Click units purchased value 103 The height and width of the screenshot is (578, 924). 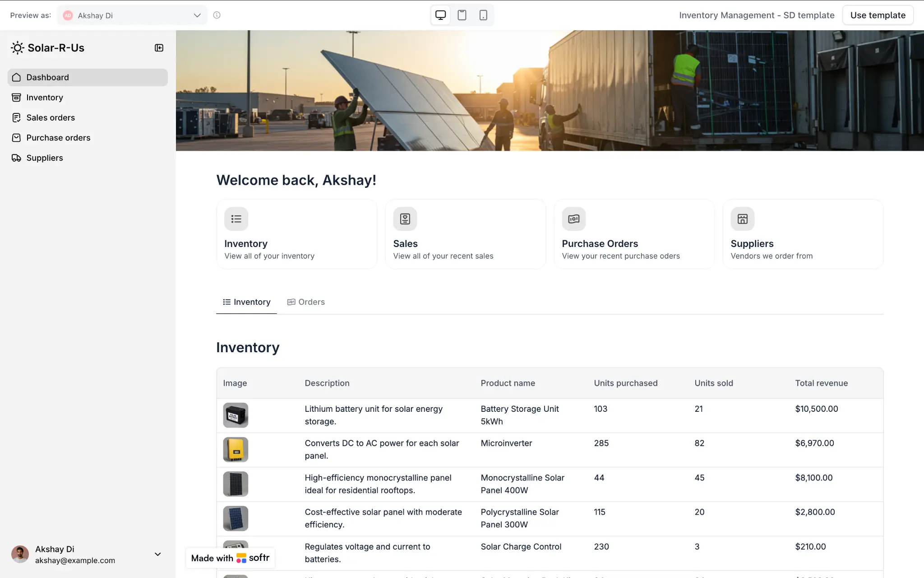pos(601,409)
